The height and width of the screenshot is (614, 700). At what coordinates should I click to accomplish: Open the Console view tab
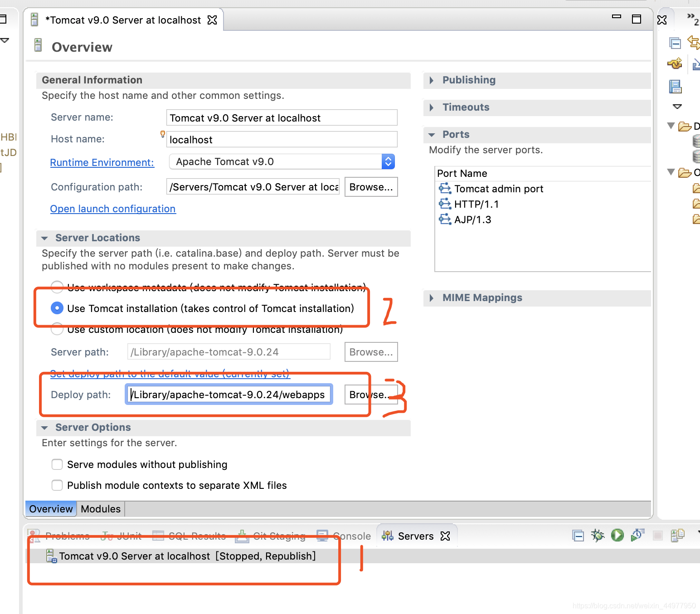point(344,536)
